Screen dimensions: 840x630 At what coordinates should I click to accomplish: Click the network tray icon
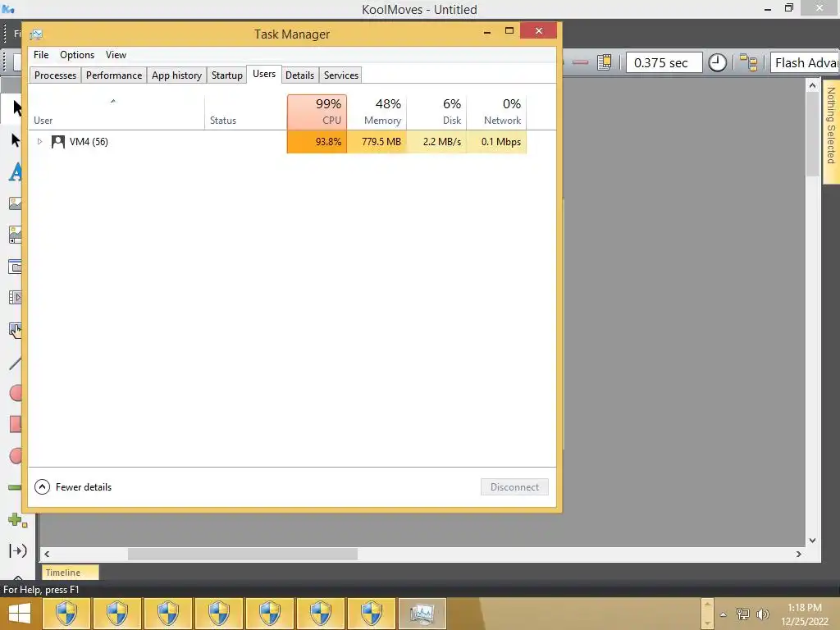pyautogui.click(x=742, y=614)
